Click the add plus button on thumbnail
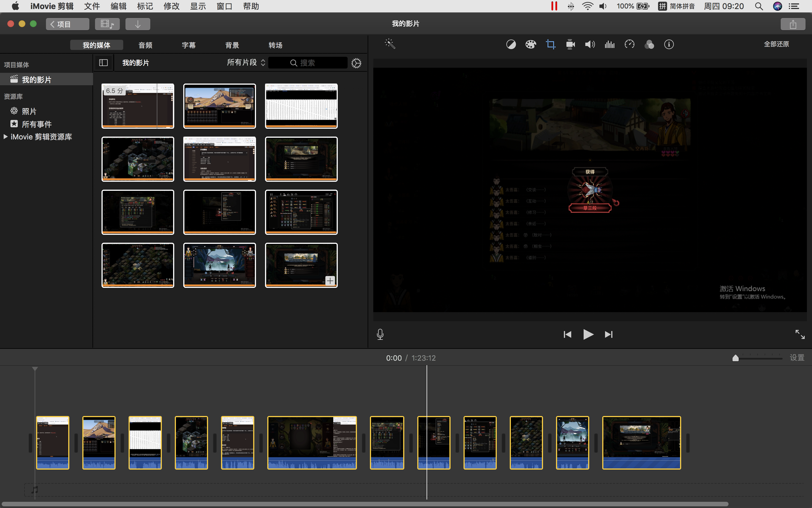The image size is (812, 508). [x=330, y=281]
